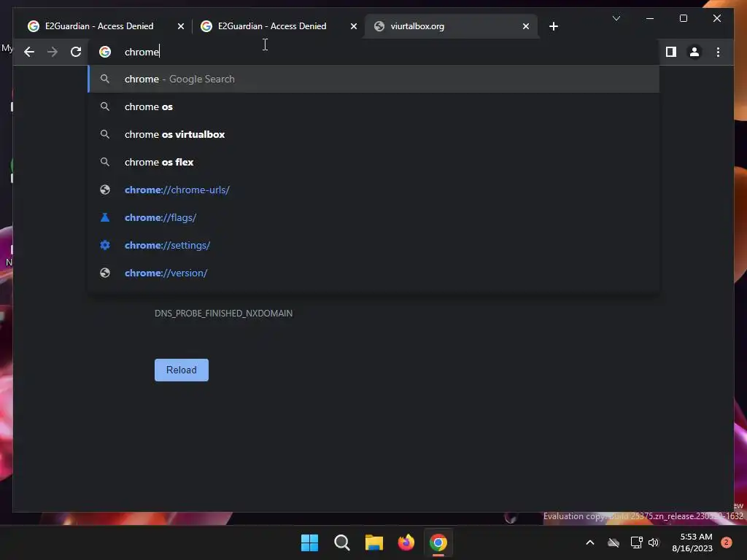The height and width of the screenshot is (560, 747).
Task: Close the first E2Guardian tab
Action: tap(181, 26)
